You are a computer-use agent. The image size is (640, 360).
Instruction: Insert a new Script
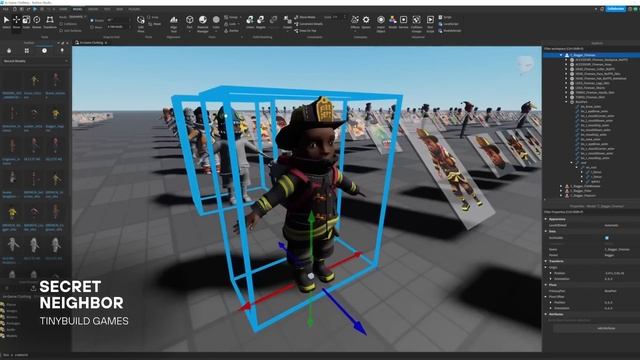tap(444, 17)
